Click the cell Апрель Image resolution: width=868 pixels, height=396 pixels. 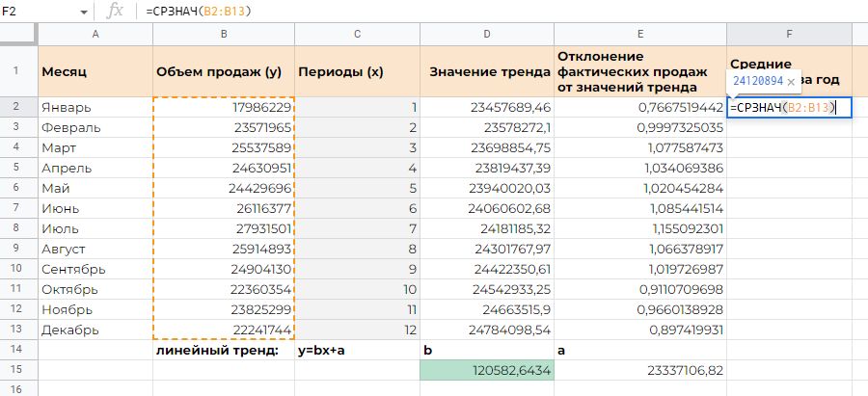pyautogui.click(x=95, y=168)
